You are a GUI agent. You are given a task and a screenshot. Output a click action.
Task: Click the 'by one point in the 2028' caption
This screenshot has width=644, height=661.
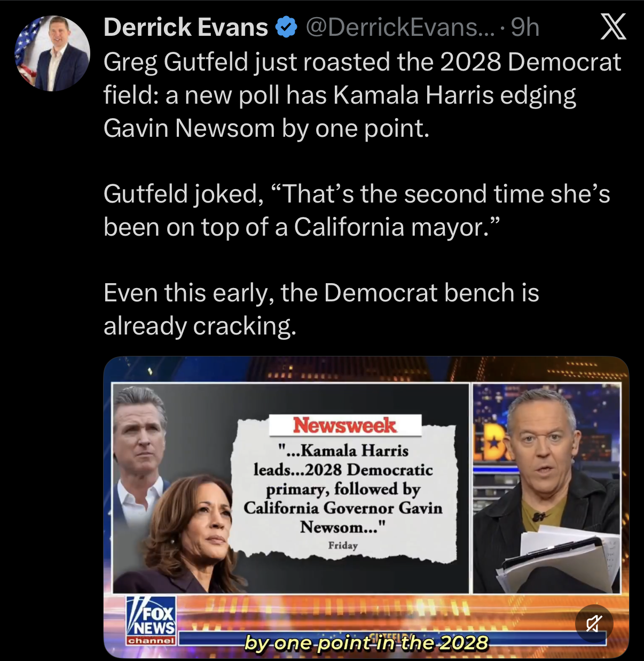pos(366,642)
